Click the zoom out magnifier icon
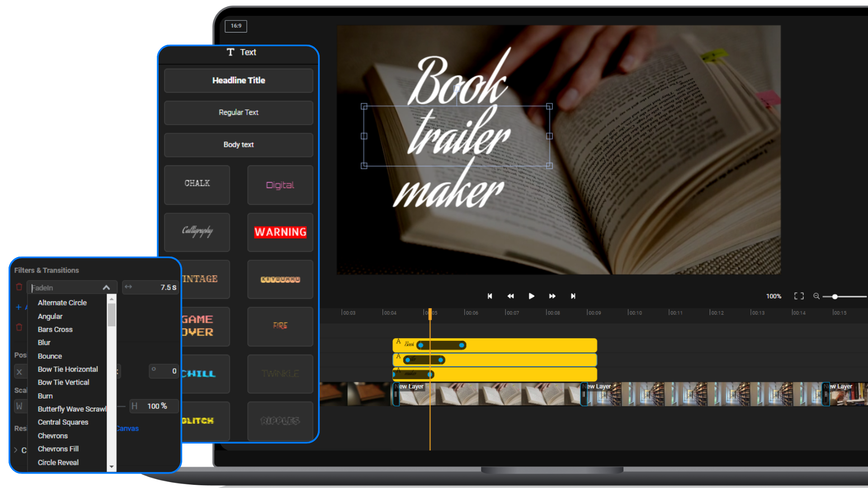The image size is (868, 488). (x=816, y=296)
